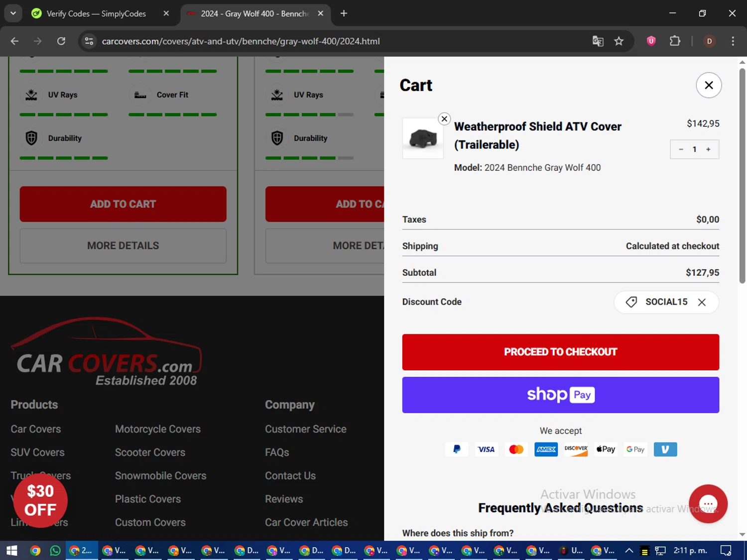The image size is (747, 560).
Task: Open the Windows notification center
Action: coord(726,551)
